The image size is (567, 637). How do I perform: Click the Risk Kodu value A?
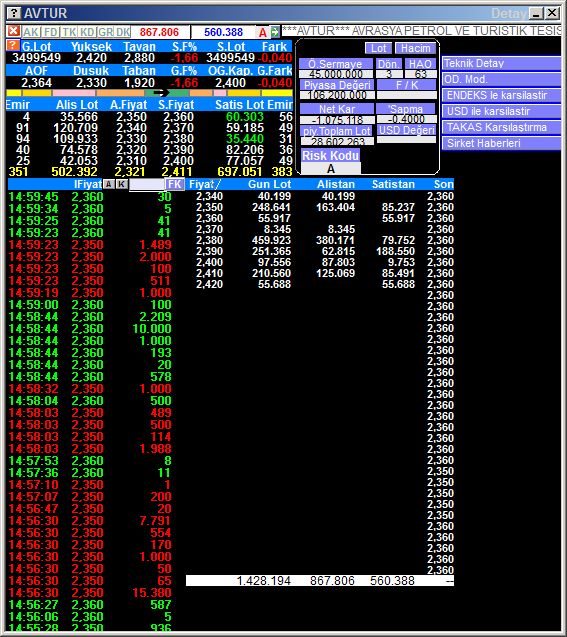coord(331,168)
